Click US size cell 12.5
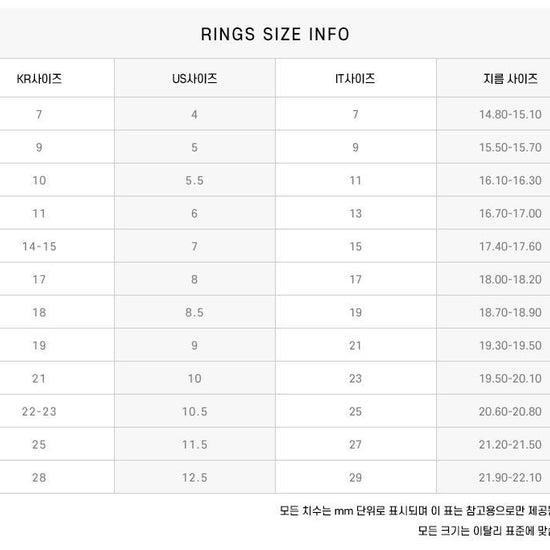The width and height of the screenshot is (550, 550). tap(195, 477)
